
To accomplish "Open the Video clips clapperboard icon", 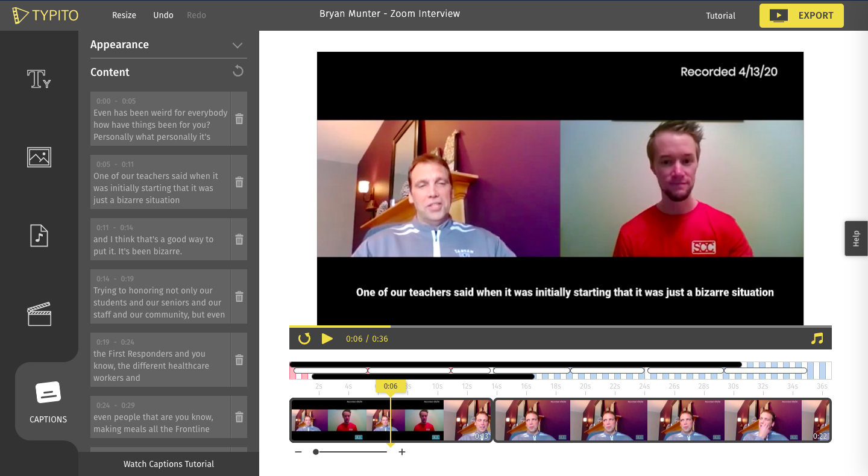I will tap(39, 314).
